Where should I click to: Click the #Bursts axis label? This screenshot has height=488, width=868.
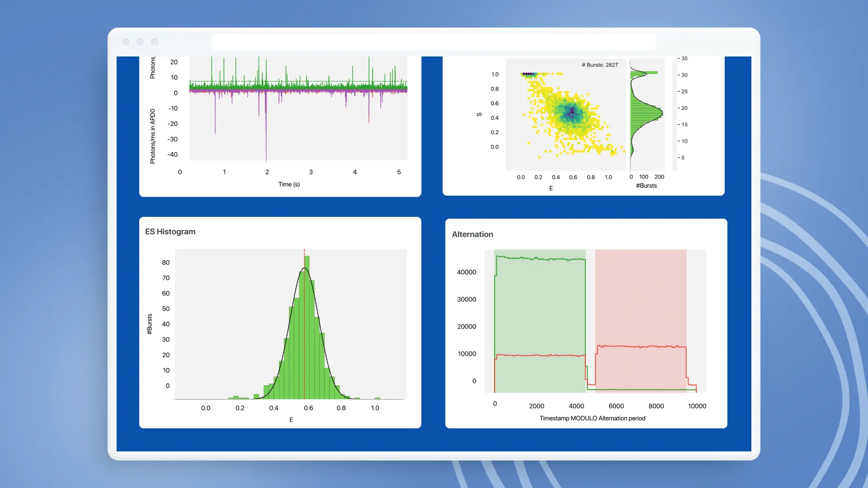(x=646, y=185)
